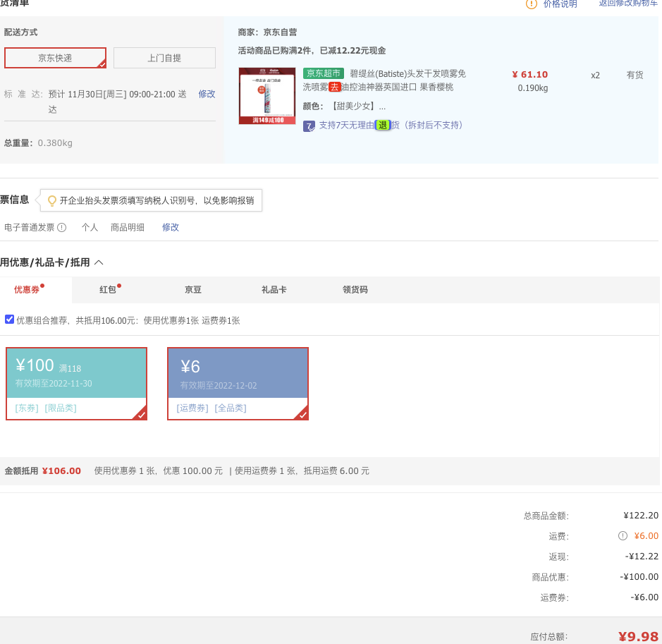The image size is (662, 644).
Task: Click the 京东超市 green badge
Action: (x=324, y=73)
